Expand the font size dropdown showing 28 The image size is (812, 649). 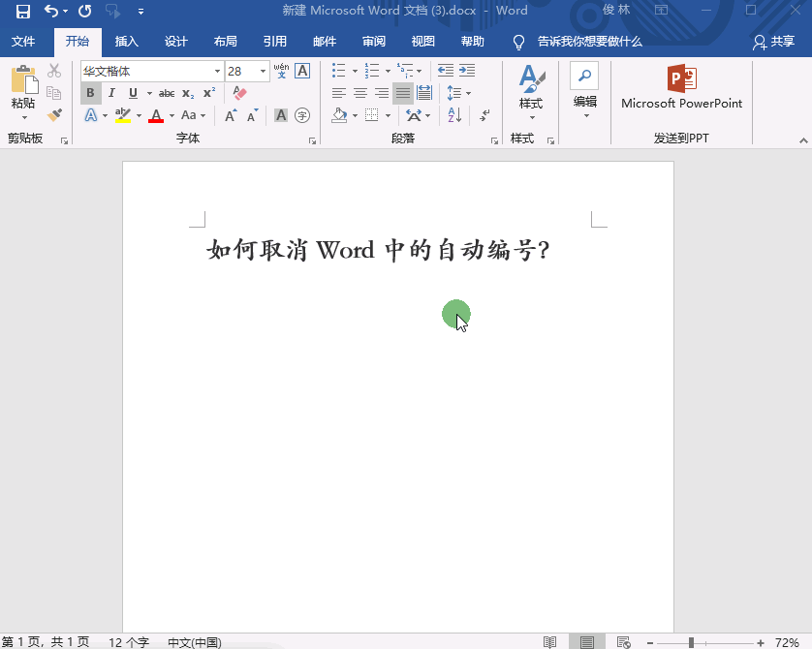click(264, 72)
